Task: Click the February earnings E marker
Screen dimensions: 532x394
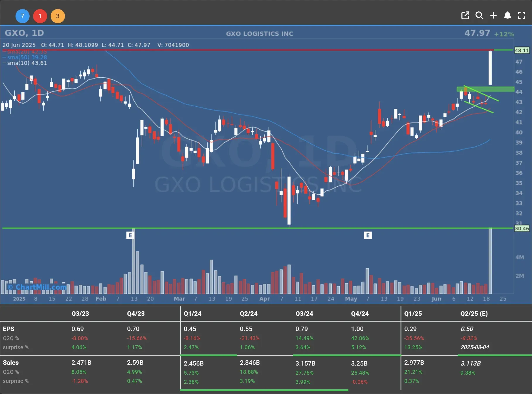Action: pyautogui.click(x=130, y=235)
